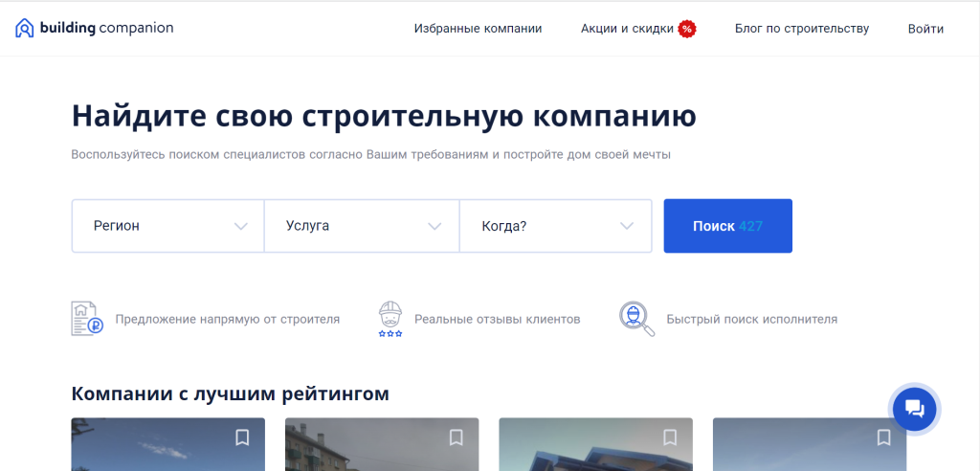
Task: Open the fourth top-rated company thumbnail
Action: pyautogui.click(x=810, y=444)
